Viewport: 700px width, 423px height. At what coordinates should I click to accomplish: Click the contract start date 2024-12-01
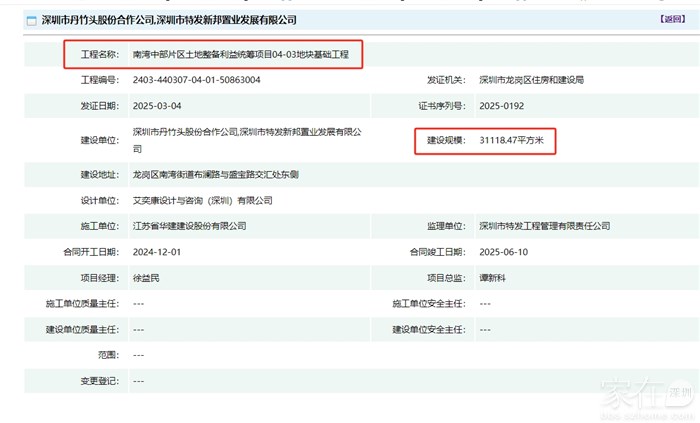point(156,252)
